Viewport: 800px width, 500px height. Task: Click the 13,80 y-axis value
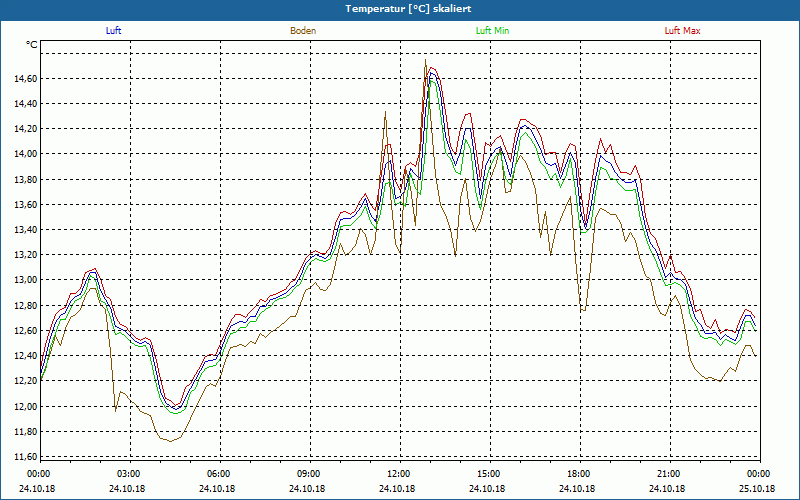pos(24,180)
